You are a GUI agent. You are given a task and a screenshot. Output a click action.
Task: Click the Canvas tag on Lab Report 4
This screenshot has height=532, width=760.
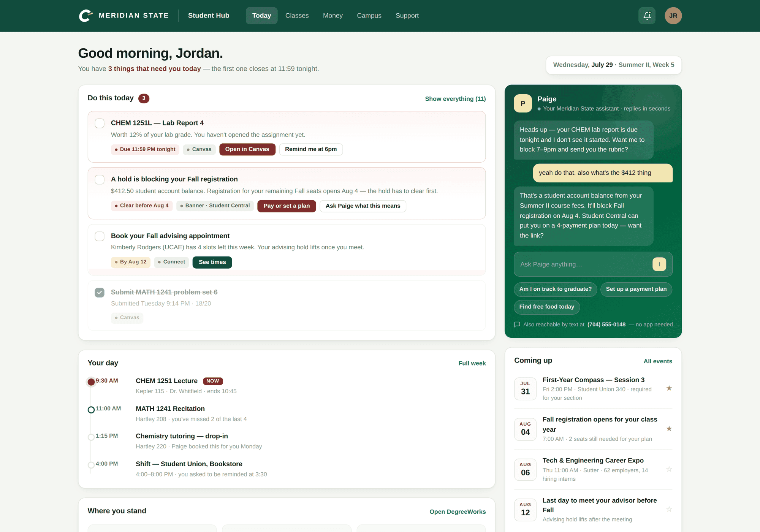click(x=199, y=149)
